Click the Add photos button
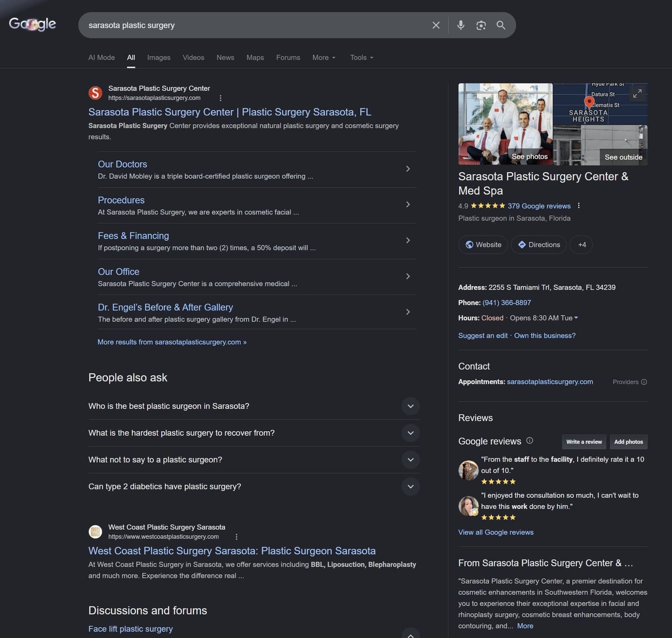The image size is (672, 638). coord(628,442)
